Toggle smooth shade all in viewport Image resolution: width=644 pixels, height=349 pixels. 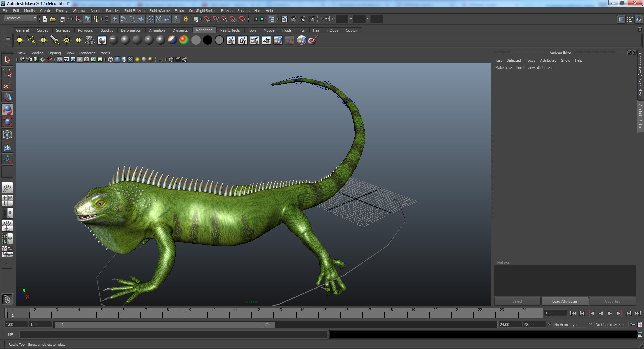117,59
